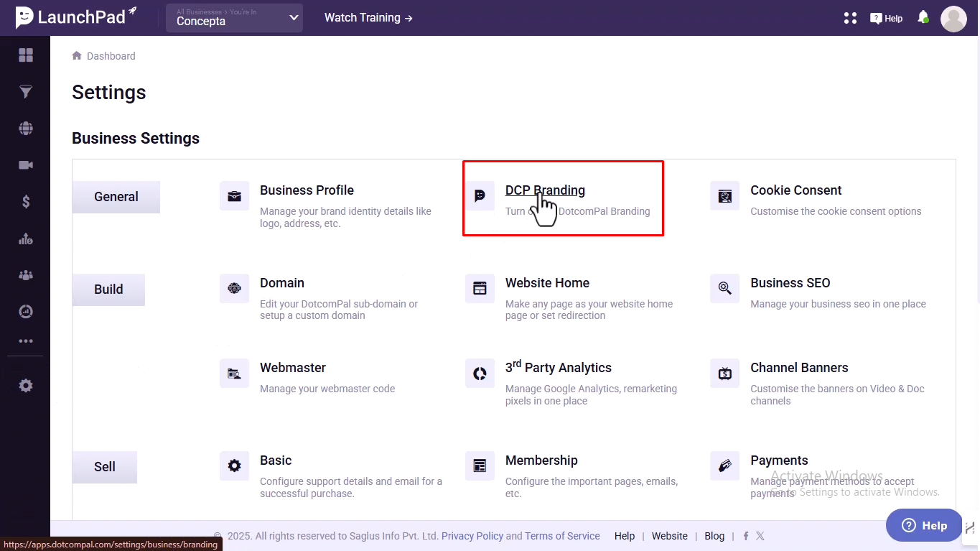Open the Facebook icon in footer
The width and height of the screenshot is (980, 551).
[x=746, y=536]
